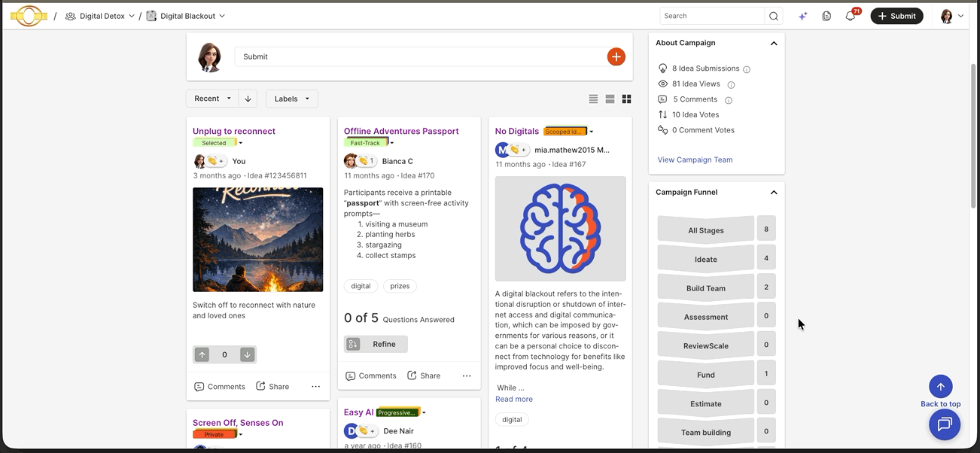Click the orange plus submit icon
This screenshot has width=980, height=453.
tap(616, 56)
